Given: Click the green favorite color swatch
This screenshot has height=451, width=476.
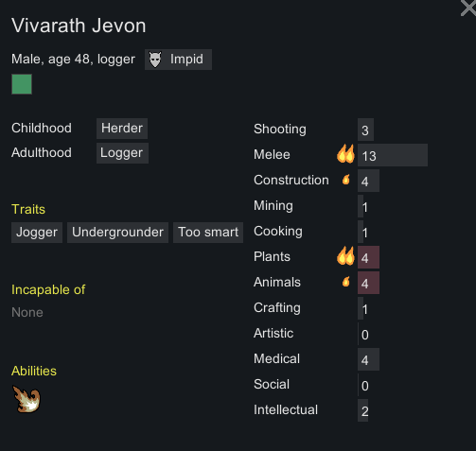Looking at the screenshot, I should pos(22,84).
